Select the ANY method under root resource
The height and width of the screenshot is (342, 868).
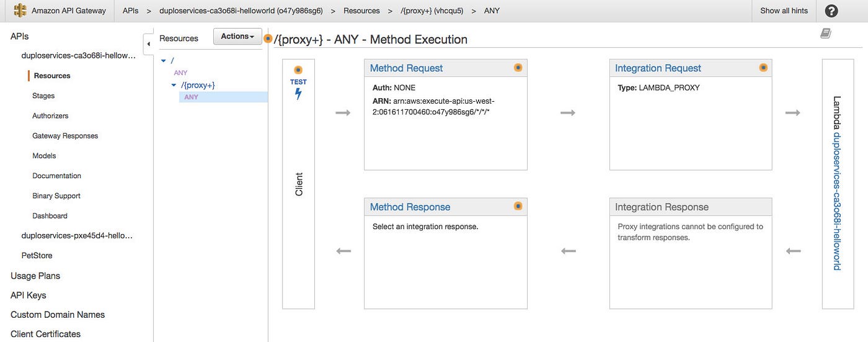point(180,73)
